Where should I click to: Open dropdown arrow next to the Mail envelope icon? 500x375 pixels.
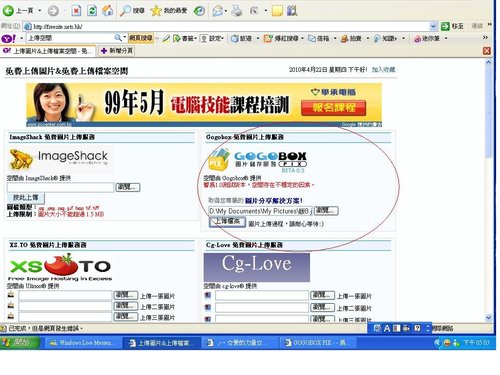(226, 11)
